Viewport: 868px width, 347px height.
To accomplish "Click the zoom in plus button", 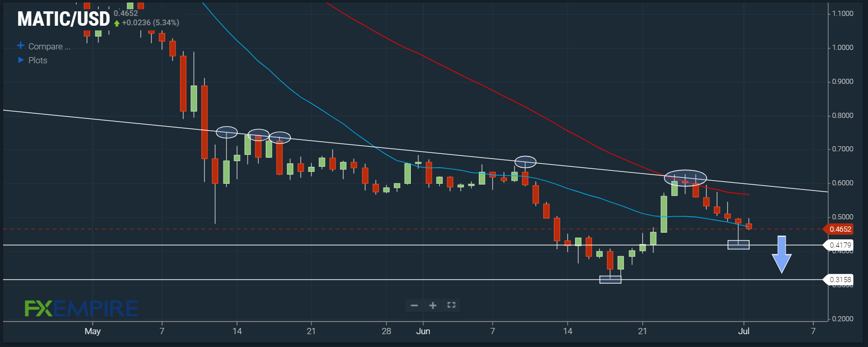I will (433, 305).
